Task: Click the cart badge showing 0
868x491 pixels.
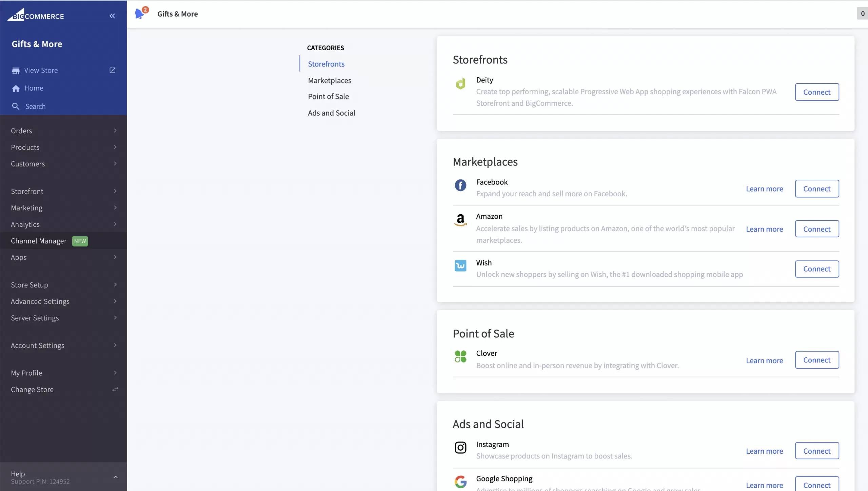Action: pyautogui.click(x=862, y=13)
